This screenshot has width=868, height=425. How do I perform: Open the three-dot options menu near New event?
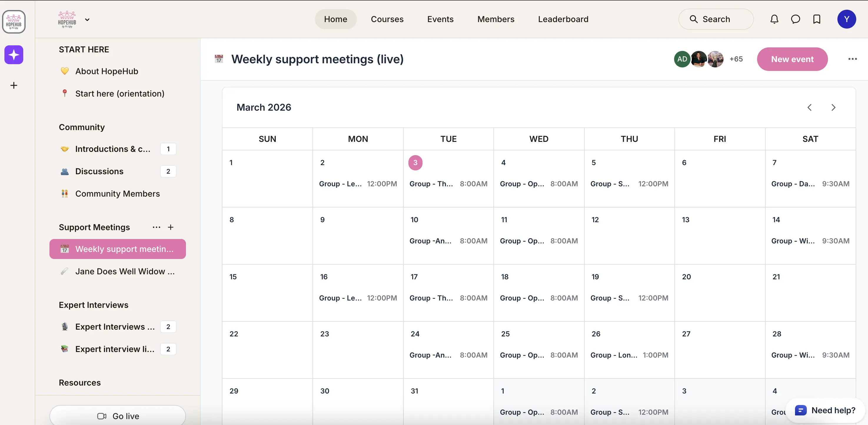852,59
